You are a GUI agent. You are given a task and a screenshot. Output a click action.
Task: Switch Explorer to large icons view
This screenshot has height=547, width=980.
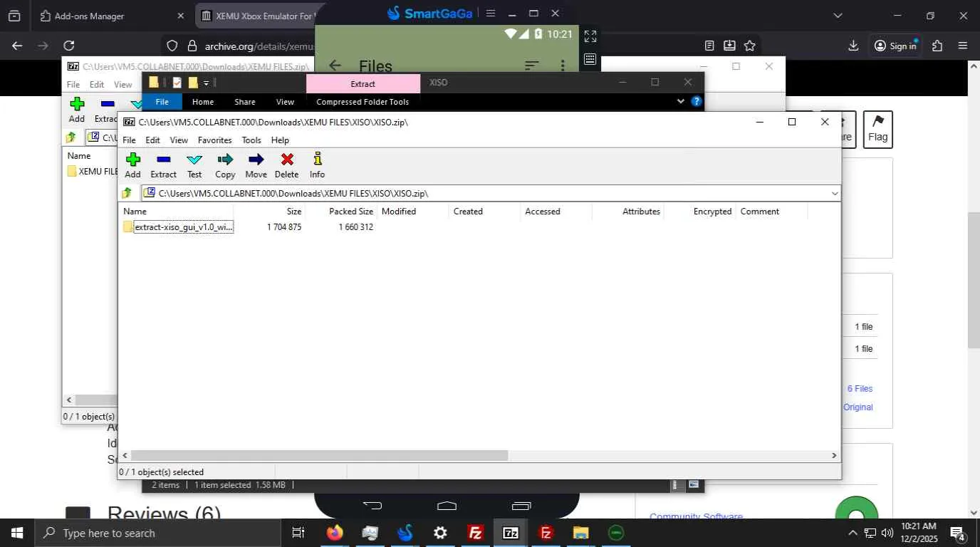(694, 485)
